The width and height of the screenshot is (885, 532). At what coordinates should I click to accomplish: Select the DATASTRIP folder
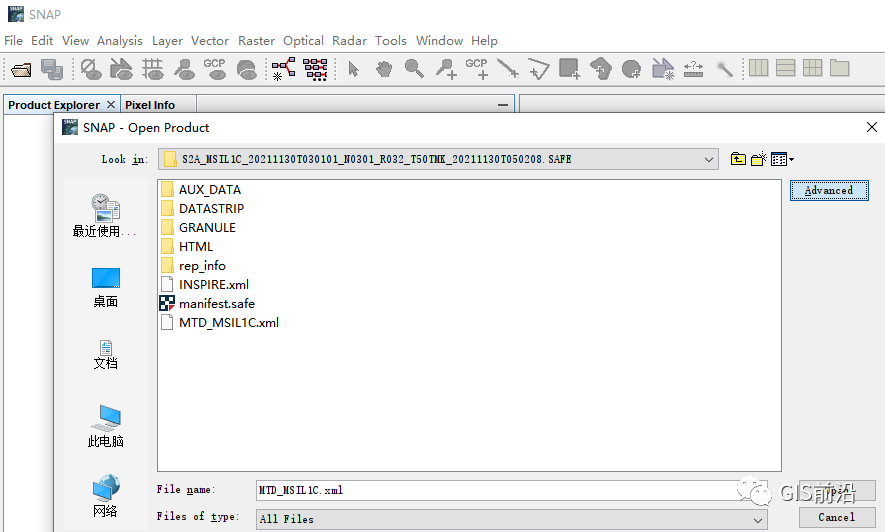pyautogui.click(x=212, y=209)
